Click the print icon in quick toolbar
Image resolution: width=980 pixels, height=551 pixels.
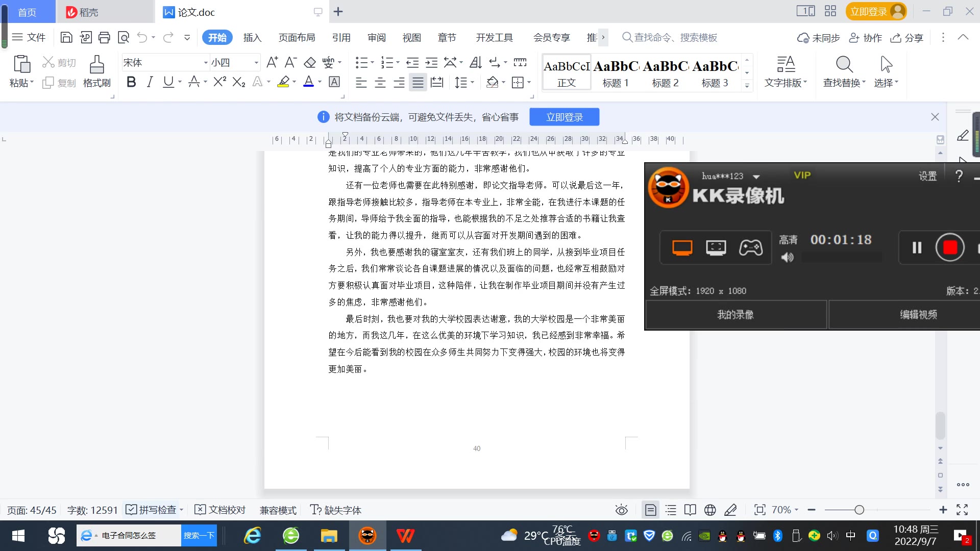[x=104, y=37]
